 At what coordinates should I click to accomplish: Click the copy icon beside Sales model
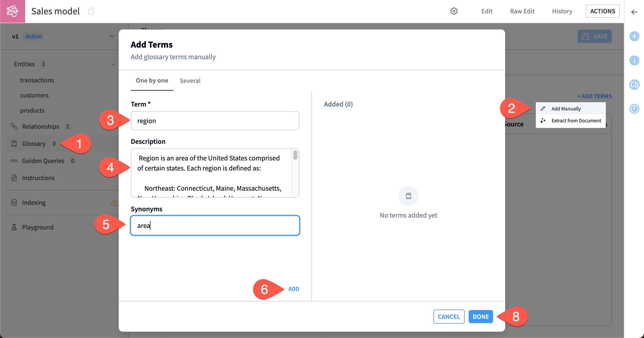coord(91,11)
